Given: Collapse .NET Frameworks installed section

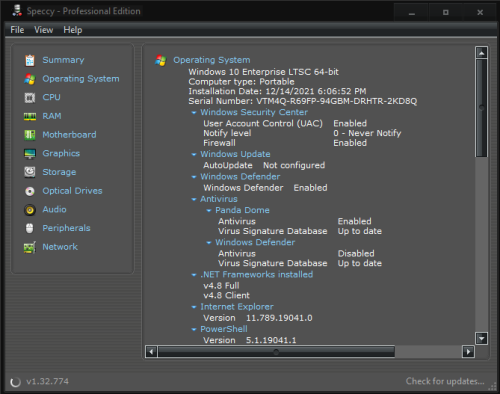Looking at the screenshot, I should [x=194, y=275].
